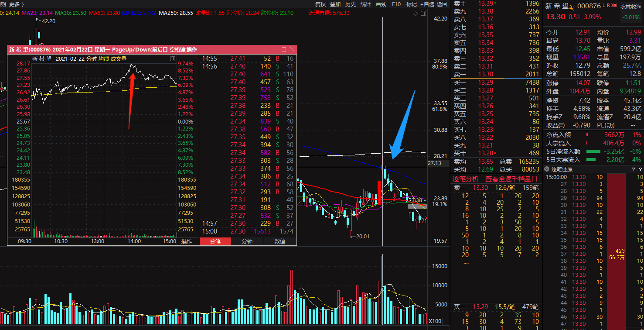
Task: Click the 14:55 27.41 tick row
Action: pos(248,58)
